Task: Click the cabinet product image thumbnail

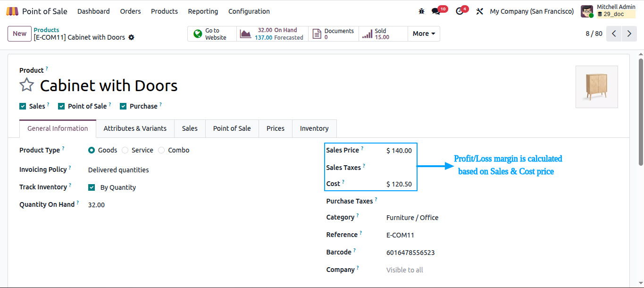Action: pos(596,87)
